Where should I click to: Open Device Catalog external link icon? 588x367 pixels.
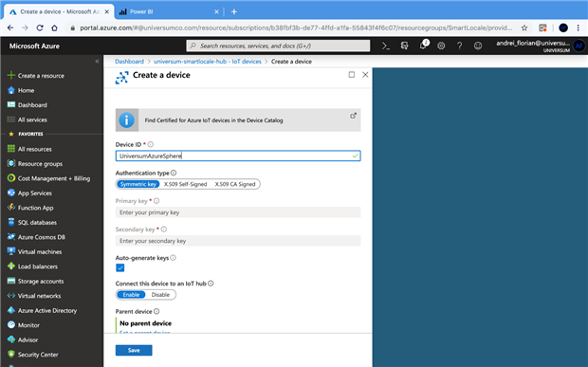[x=353, y=116]
